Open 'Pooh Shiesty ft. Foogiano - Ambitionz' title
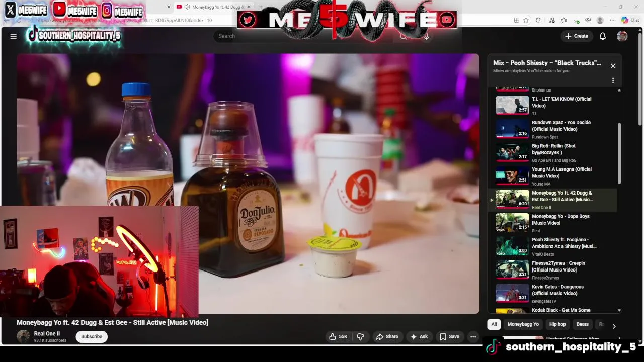This screenshot has height=362, width=644. click(x=564, y=243)
